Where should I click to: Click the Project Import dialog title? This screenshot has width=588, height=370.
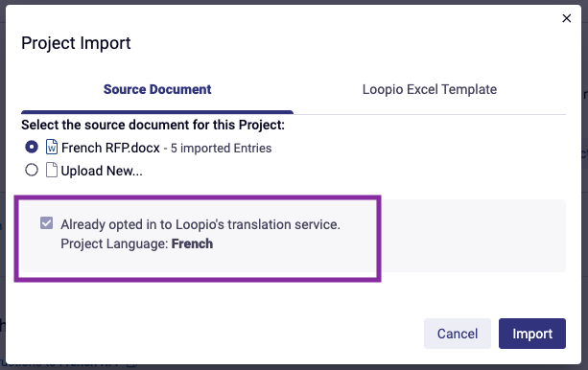point(76,43)
